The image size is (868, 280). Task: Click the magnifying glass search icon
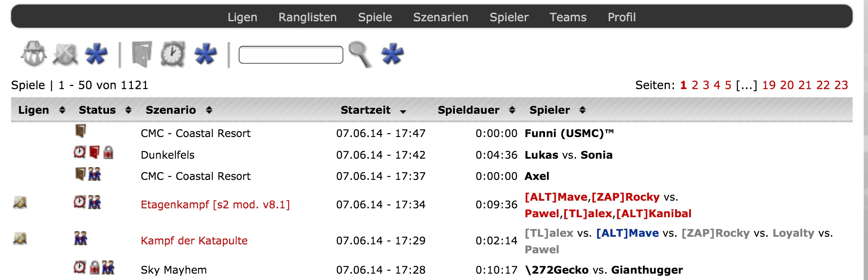[x=360, y=54]
